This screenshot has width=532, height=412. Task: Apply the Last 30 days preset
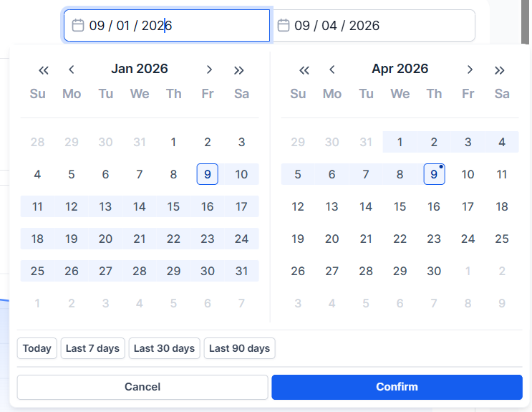[164, 348]
